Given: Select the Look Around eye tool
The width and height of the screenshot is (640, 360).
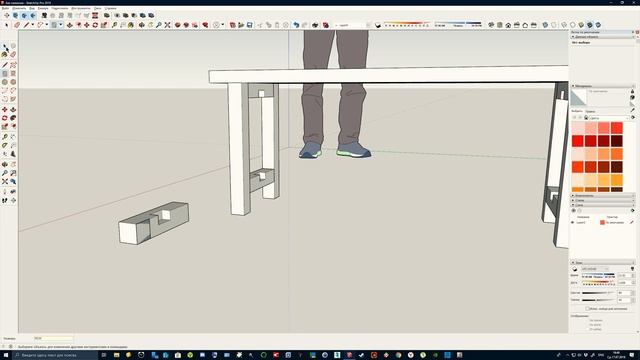Looking at the screenshot, I should (x=13, y=191).
